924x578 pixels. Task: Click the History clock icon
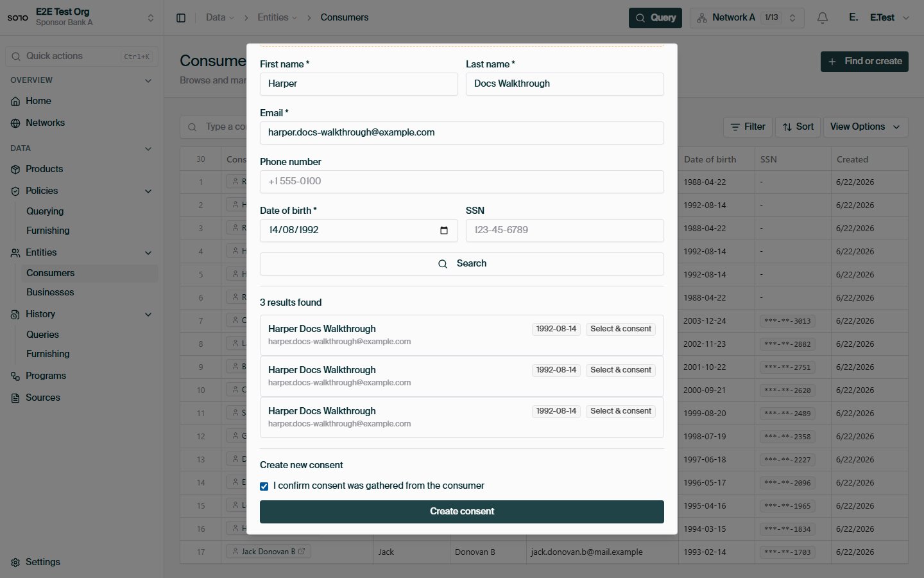(15, 315)
